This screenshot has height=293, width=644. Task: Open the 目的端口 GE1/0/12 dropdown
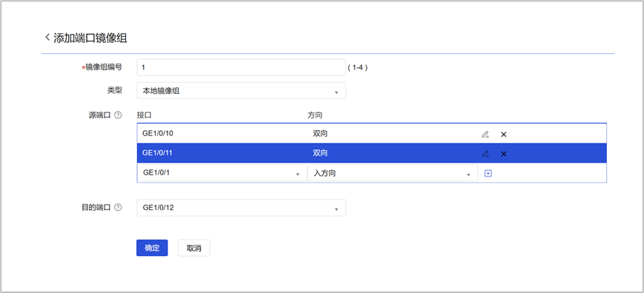(x=241, y=208)
